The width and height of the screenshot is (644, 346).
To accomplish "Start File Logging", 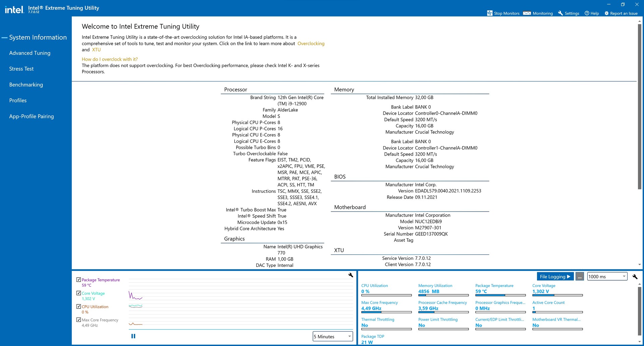I will [x=555, y=277].
